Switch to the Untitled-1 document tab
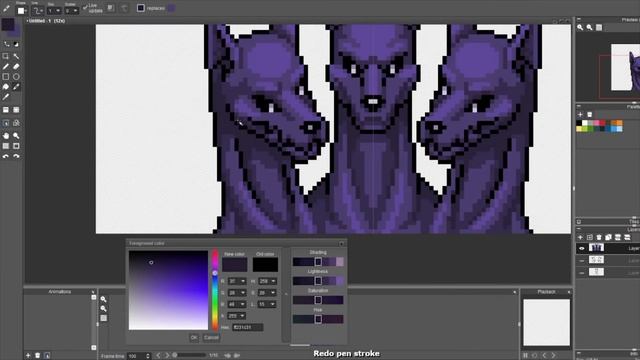 click(x=46, y=20)
